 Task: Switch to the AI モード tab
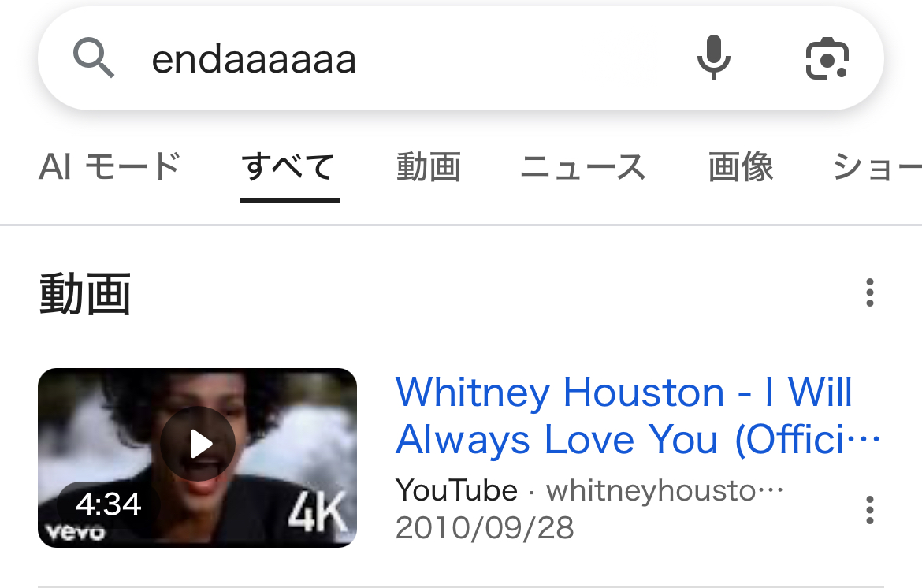pyautogui.click(x=110, y=166)
